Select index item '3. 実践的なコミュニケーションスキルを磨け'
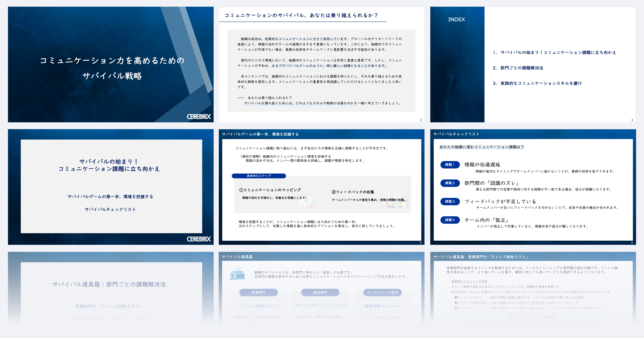 (537, 83)
